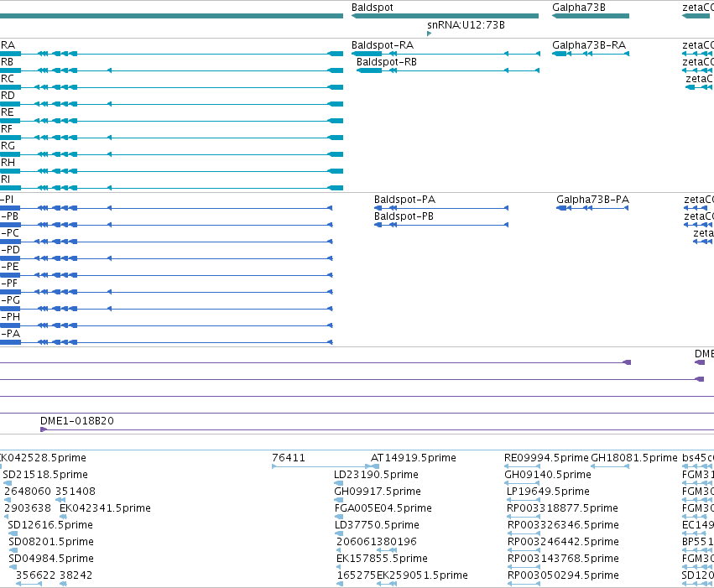714x588 pixels.
Task: Select the SD04984.5prime EST label
Action: [x=51, y=559]
